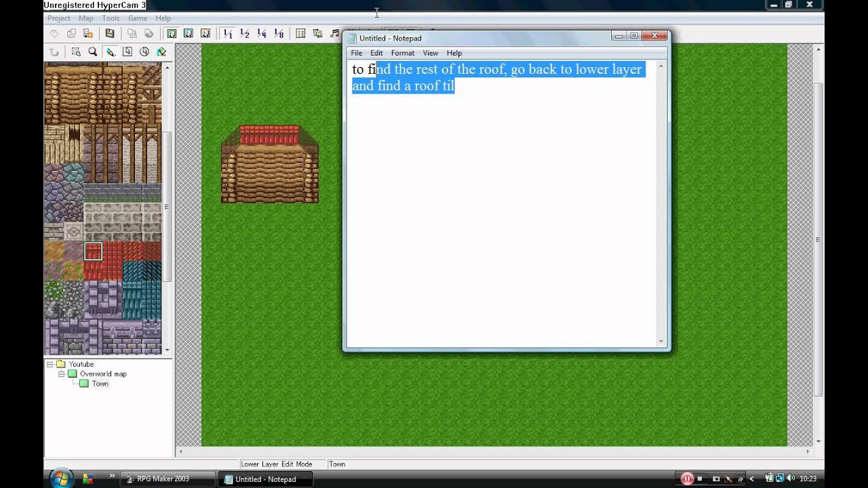The width and height of the screenshot is (868, 488).
Task: Collapse the Youtube project tree node
Action: click(x=50, y=364)
